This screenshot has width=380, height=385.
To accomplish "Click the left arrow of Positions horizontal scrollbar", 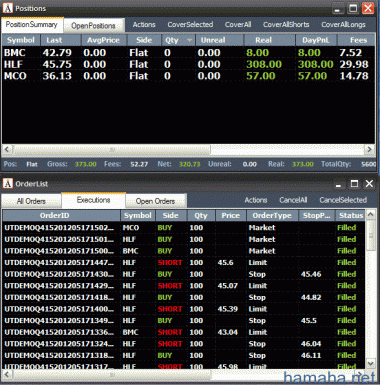I will [x=7, y=149].
